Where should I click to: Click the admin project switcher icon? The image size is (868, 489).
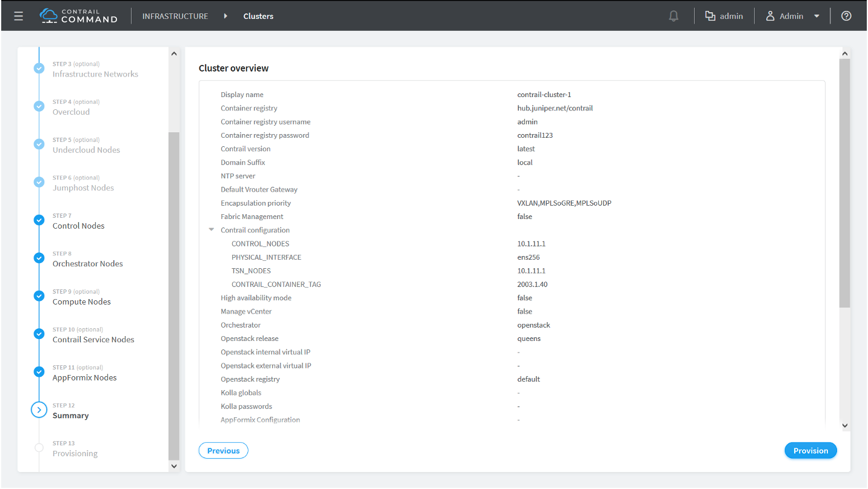710,16
